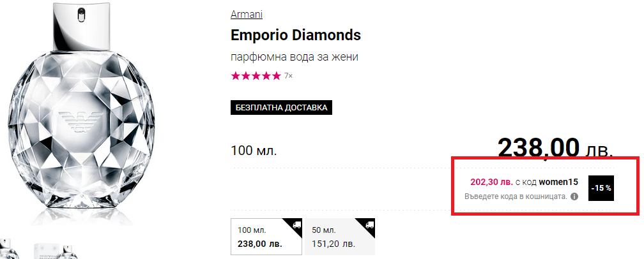Click the БЕЗПЛАТНА ДОСТАВКА badge
The image size is (644, 259).
(282, 108)
